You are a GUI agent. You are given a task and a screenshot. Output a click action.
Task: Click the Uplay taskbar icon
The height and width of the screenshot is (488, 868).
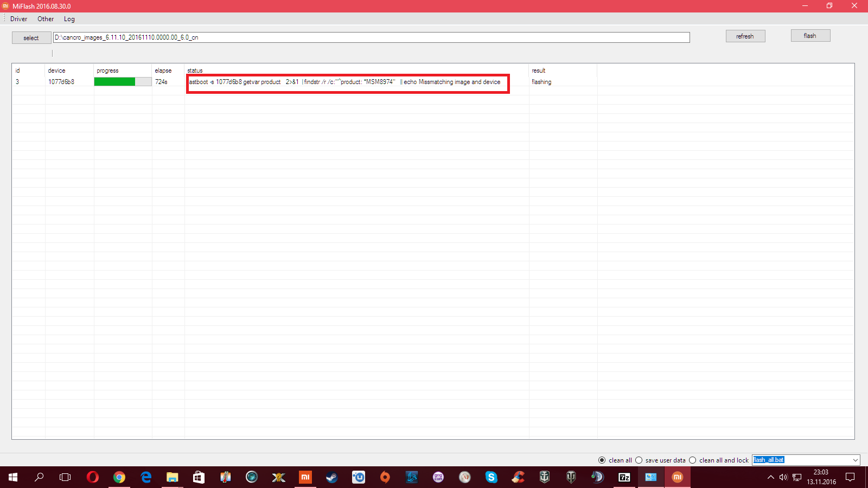358,477
